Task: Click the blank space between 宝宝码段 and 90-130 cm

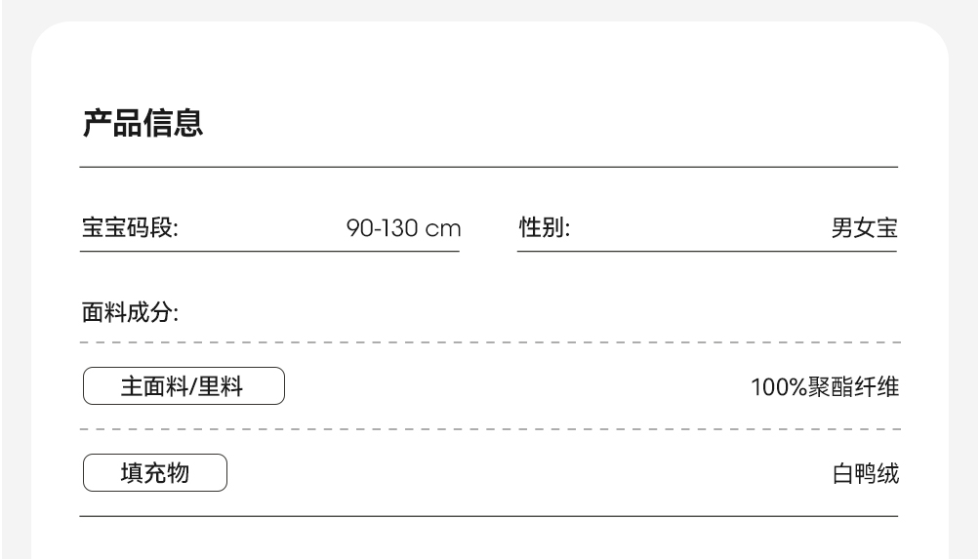Action: click(x=262, y=229)
